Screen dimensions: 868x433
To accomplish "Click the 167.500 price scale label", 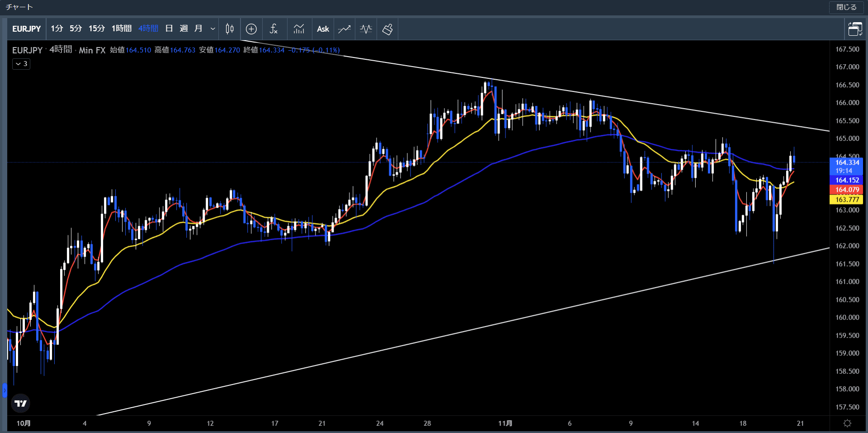I will pyautogui.click(x=847, y=49).
